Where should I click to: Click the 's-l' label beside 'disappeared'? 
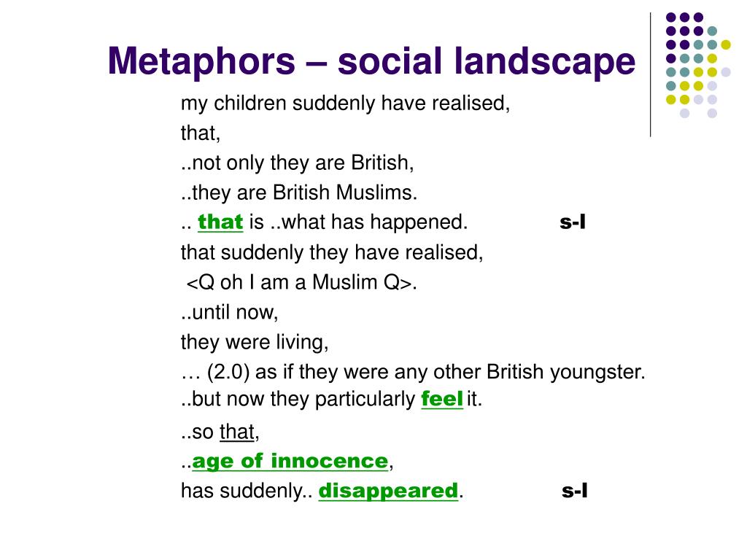tap(575, 491)
